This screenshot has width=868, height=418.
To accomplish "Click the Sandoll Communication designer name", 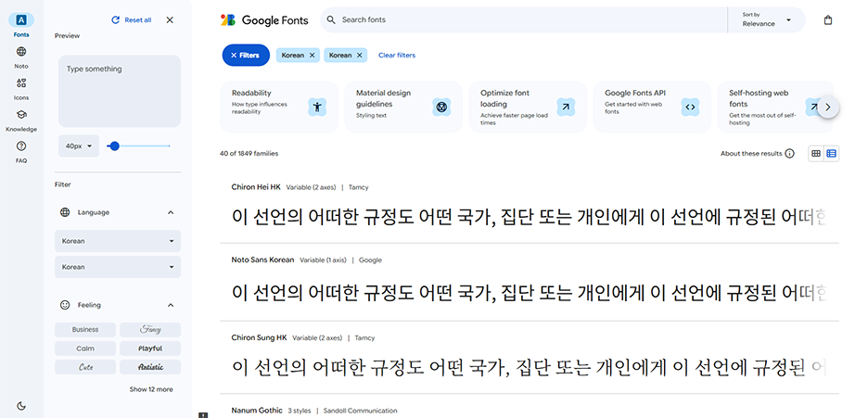I will click(x=361, y=411).
